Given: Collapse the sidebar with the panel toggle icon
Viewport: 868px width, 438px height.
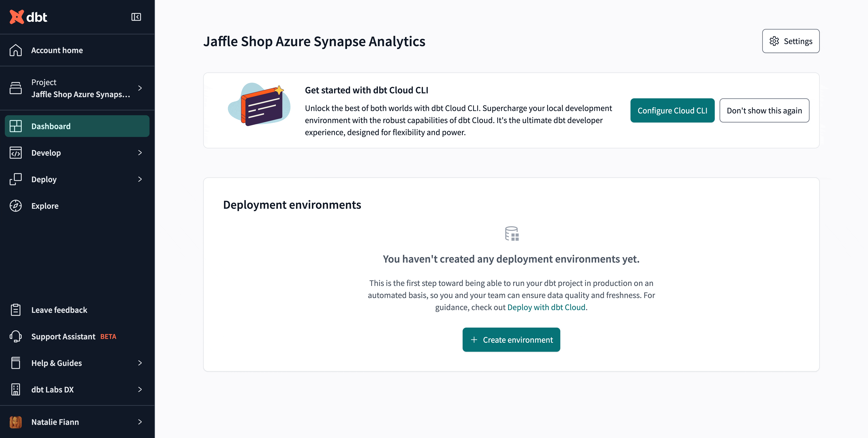Looking at the screenshot, I should pyautogui.click(x=136, y=17).
